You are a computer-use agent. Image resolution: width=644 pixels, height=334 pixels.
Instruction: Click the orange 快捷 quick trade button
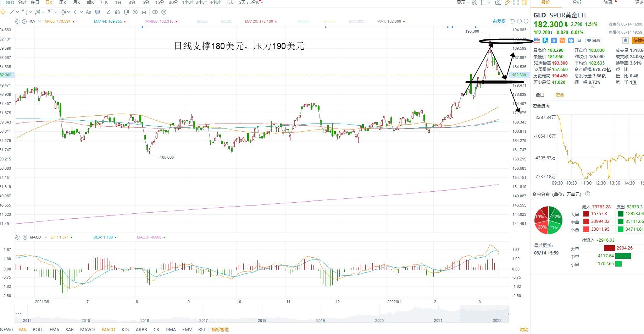click(x=638, y=40)
